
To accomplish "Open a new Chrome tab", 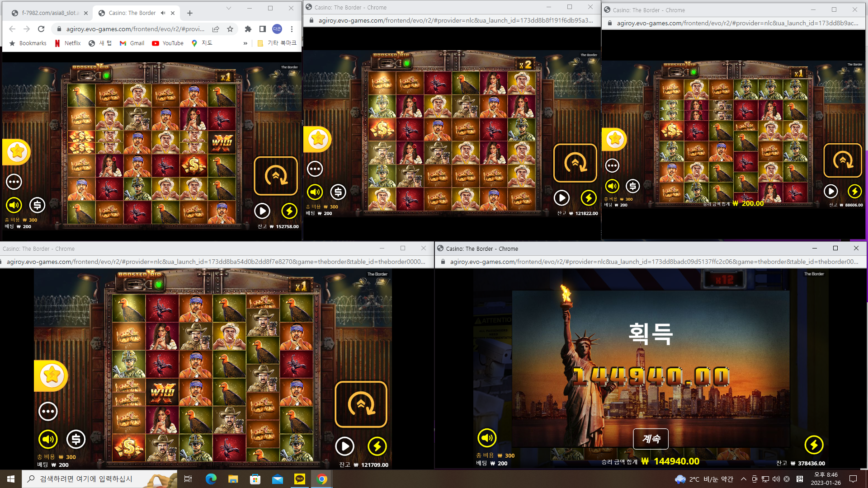I will tap(190, 13).
